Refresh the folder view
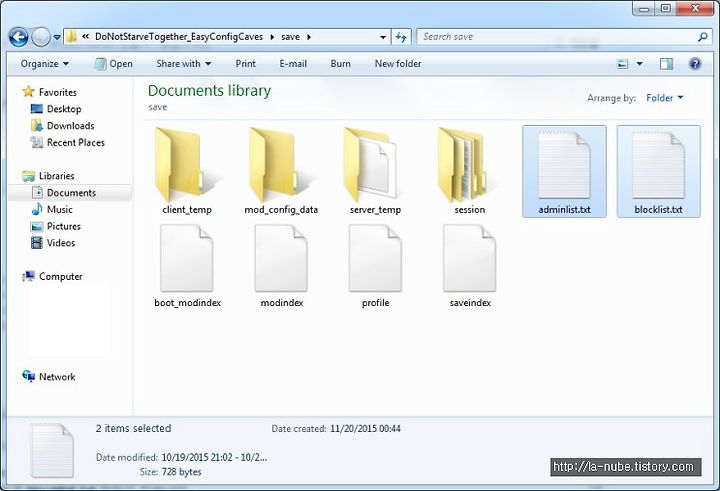 point(401,37)
